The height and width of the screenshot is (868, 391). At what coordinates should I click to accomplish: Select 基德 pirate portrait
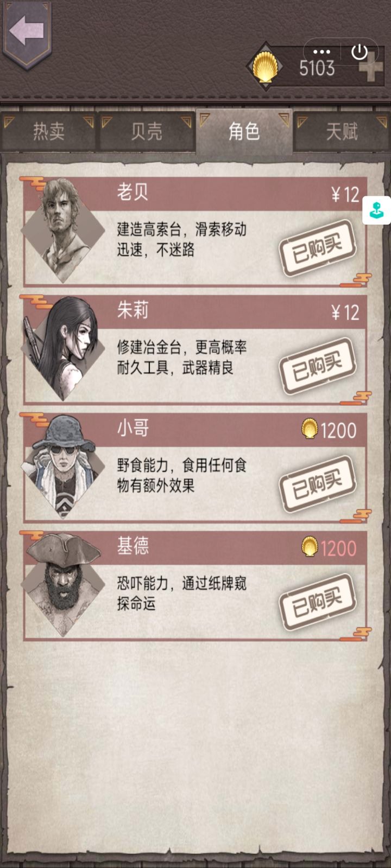tap(63, 584)
